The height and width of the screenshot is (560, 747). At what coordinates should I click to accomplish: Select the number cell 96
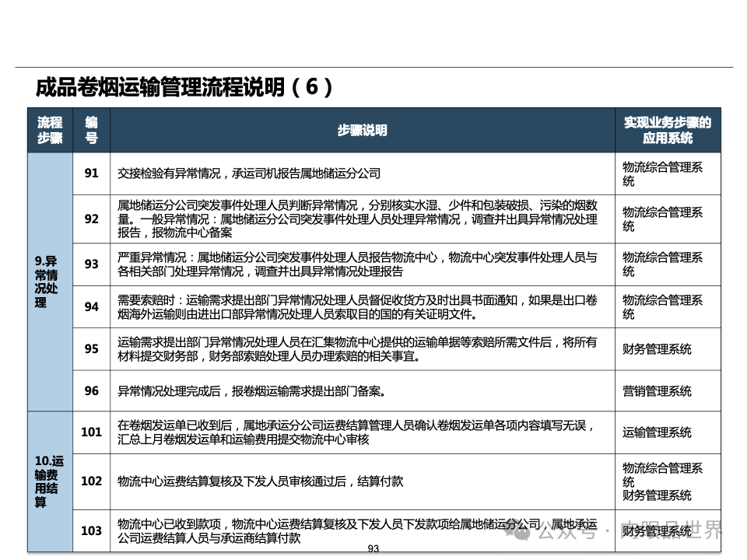(x=92, y=391)
